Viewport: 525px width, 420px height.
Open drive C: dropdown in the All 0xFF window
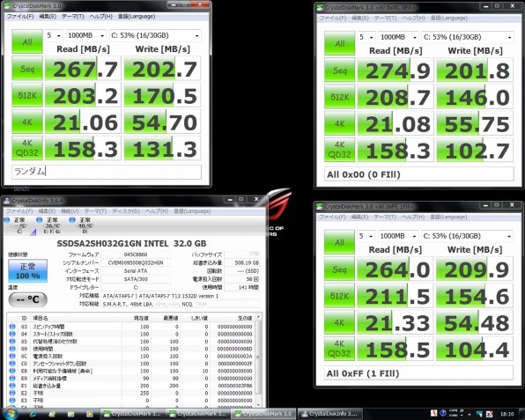pos(468,236)
